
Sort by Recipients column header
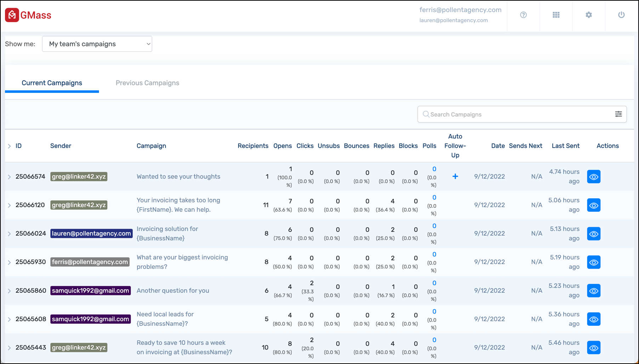tap(253, 146)
